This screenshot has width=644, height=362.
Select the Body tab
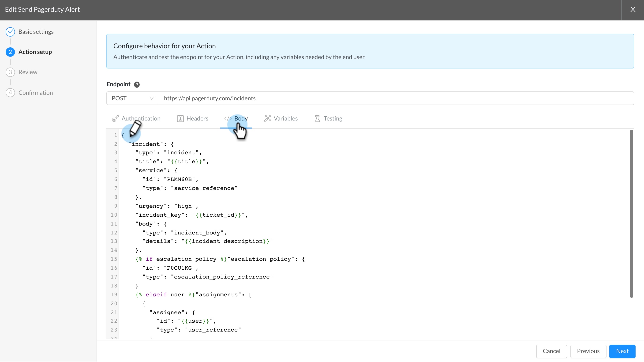pos(236,119)
